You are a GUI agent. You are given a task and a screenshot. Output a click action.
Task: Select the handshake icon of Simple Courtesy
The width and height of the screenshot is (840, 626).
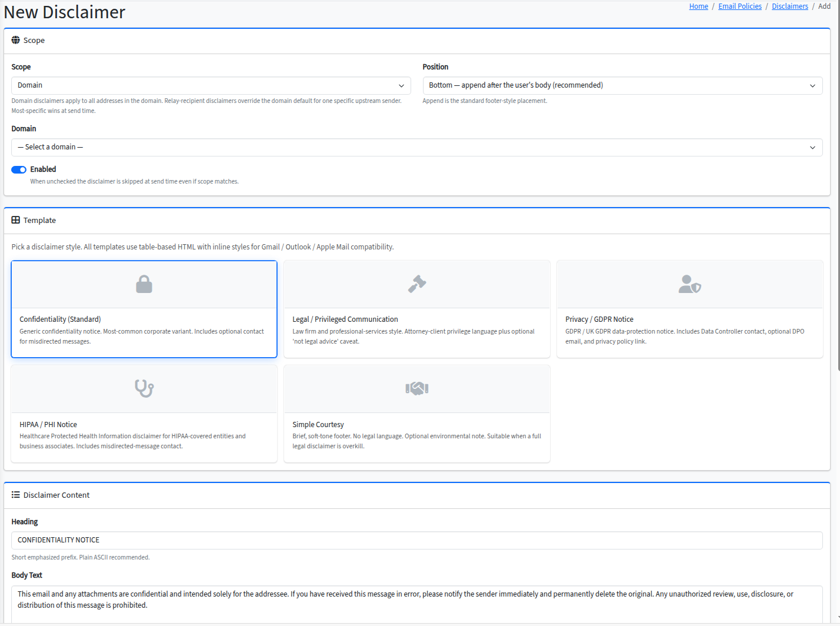click(417, 388)
